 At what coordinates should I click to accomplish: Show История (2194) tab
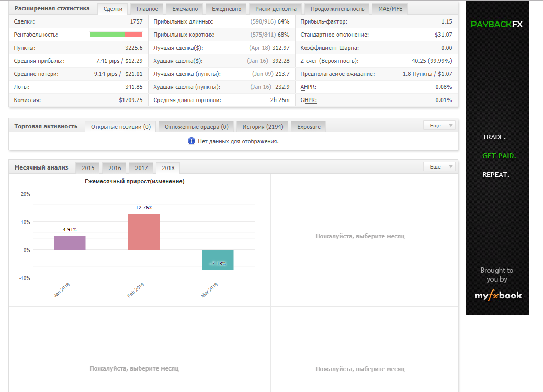[x=263, y=127]
